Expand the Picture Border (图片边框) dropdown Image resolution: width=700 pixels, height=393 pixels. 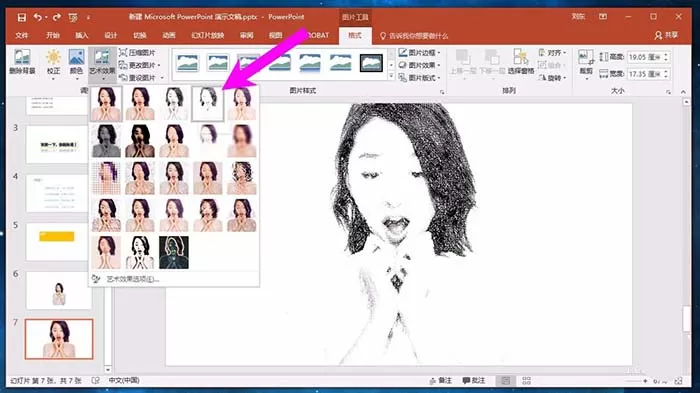(x=420, y=53)
